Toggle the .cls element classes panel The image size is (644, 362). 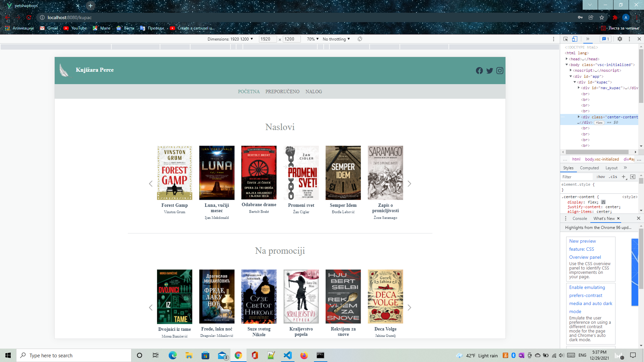[613, 177]
